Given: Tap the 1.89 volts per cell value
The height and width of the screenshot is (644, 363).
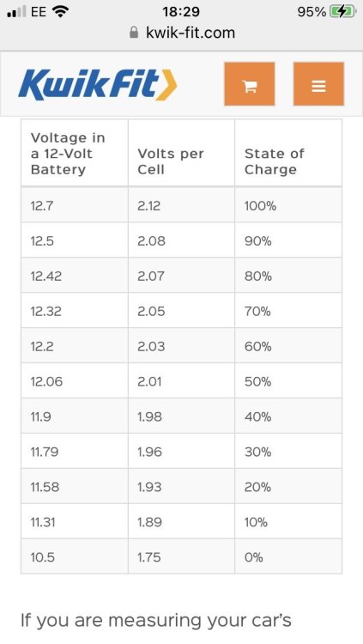Looking at the screenshot, I should pos(182,521).
